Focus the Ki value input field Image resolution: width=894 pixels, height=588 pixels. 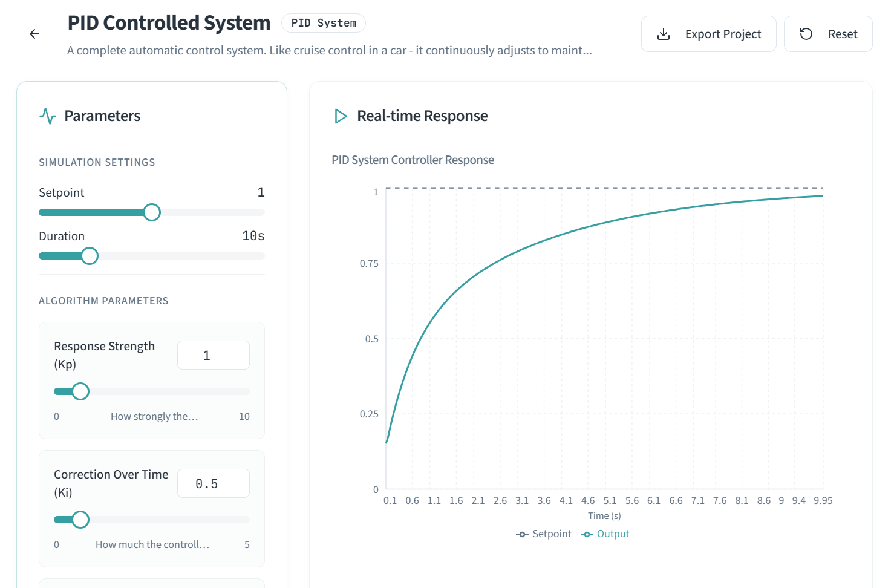pyautogui.click(x=213, y=483)
